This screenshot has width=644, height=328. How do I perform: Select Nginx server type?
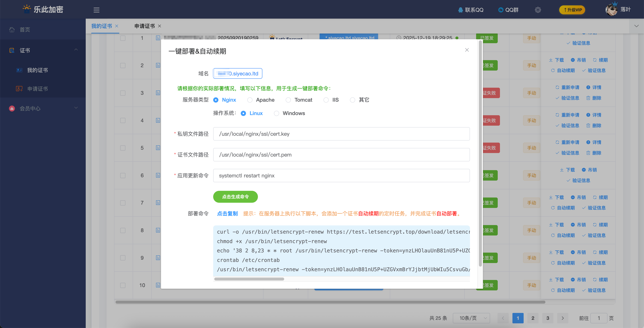[225, 100]
